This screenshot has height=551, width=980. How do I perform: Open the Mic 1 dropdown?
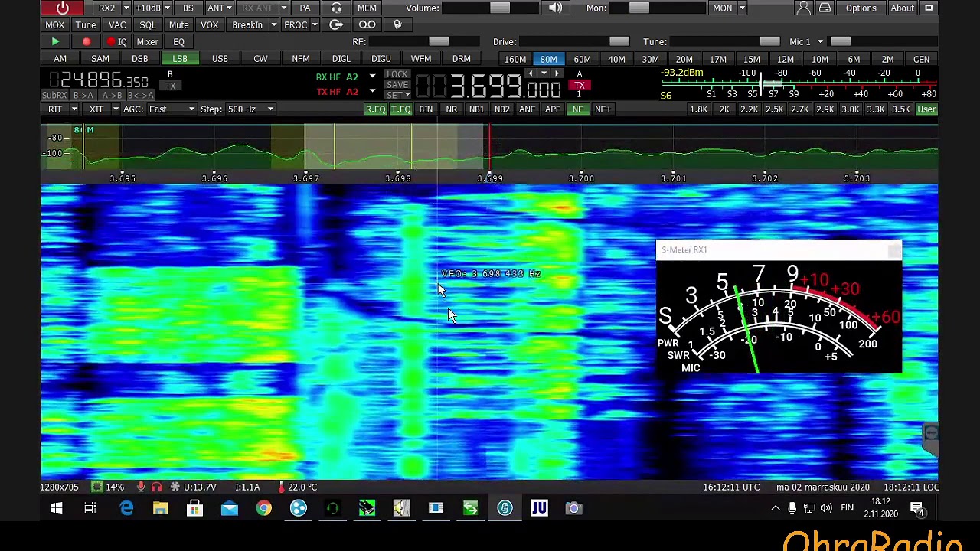(805, 42)
